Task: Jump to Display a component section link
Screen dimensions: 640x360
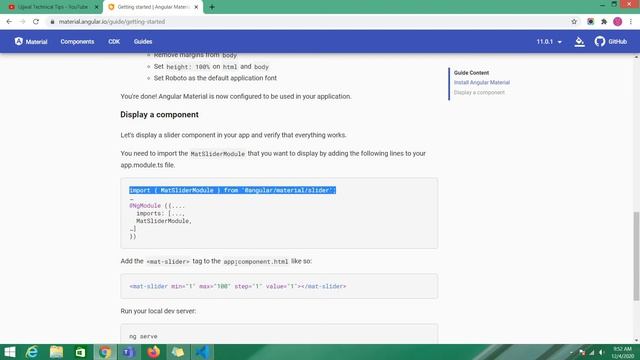Action: [x=479, y=93]
